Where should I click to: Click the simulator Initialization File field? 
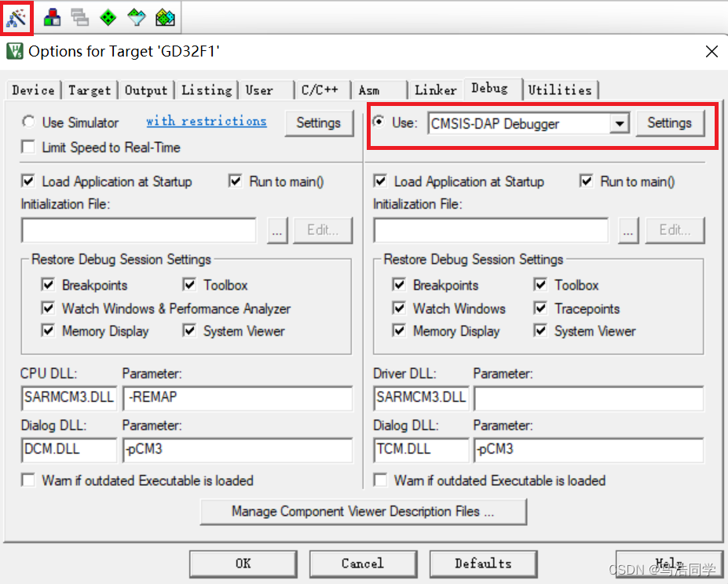click(x=139, y=230)
